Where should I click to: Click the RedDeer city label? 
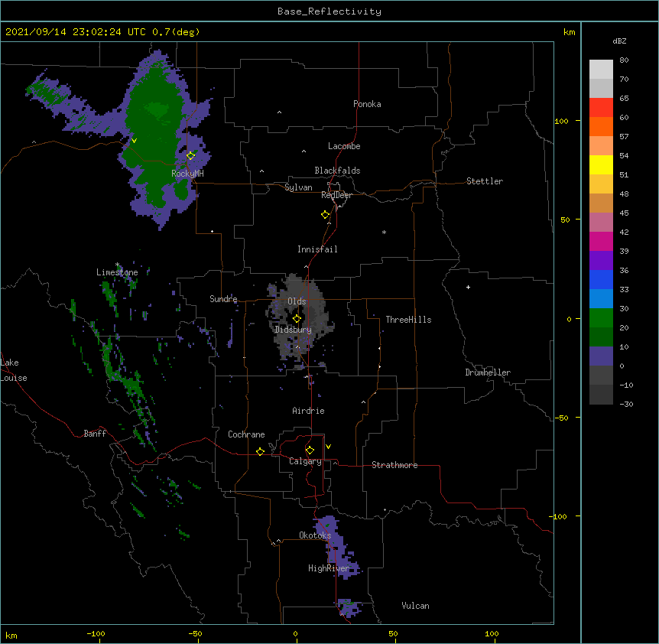pyautogui.click(x=336, y=195)
